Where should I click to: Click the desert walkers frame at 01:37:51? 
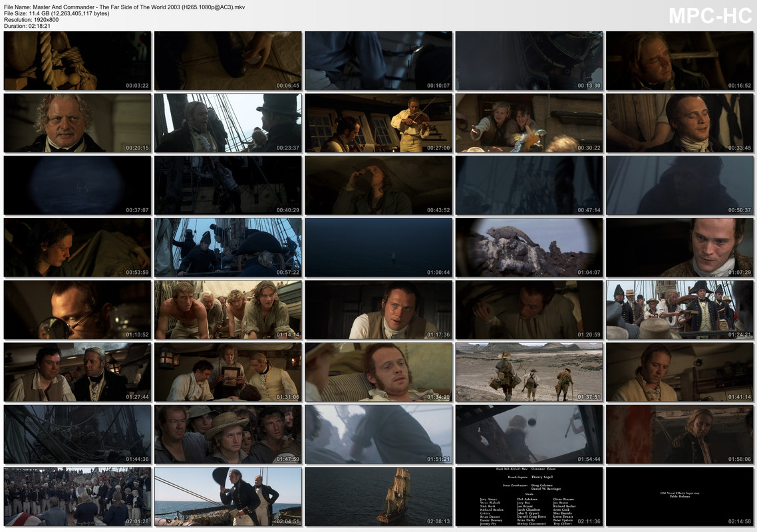click(529, 372)
